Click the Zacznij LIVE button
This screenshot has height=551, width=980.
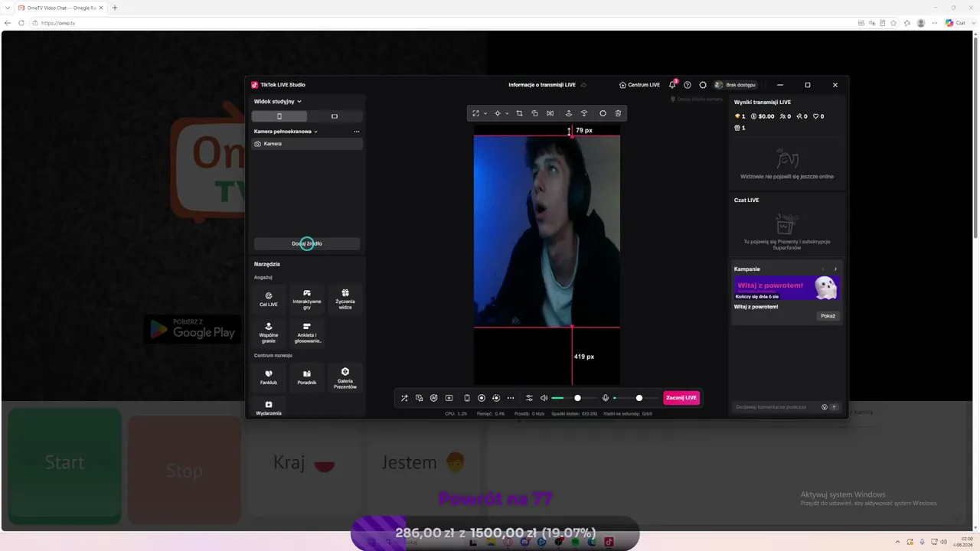681,398
